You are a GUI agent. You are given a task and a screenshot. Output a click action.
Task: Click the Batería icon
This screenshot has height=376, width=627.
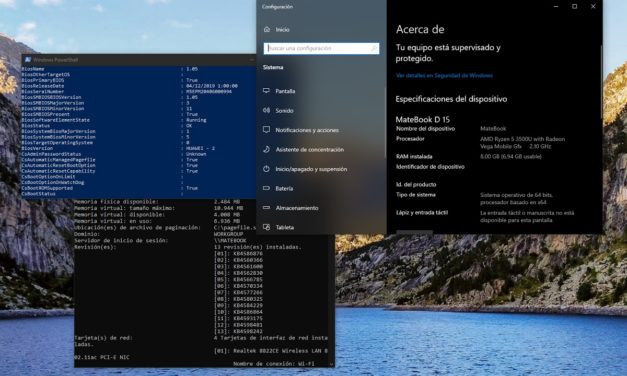266,188
